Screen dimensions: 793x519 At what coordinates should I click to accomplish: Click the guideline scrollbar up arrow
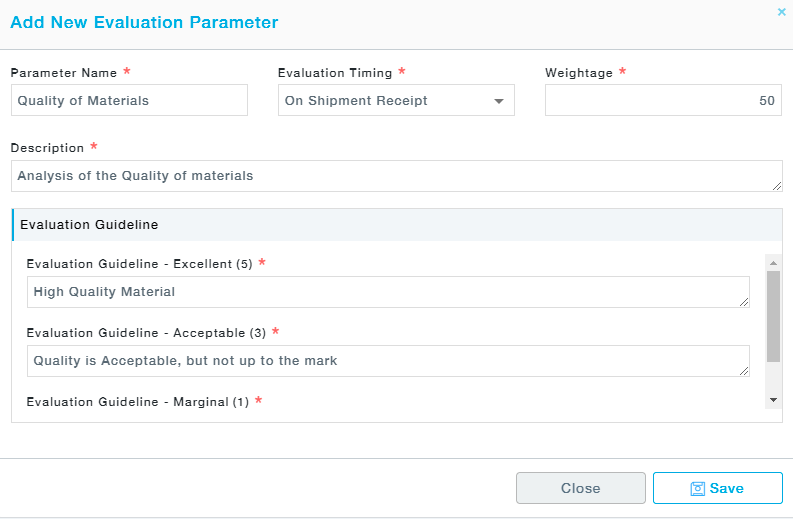point(773,263)
